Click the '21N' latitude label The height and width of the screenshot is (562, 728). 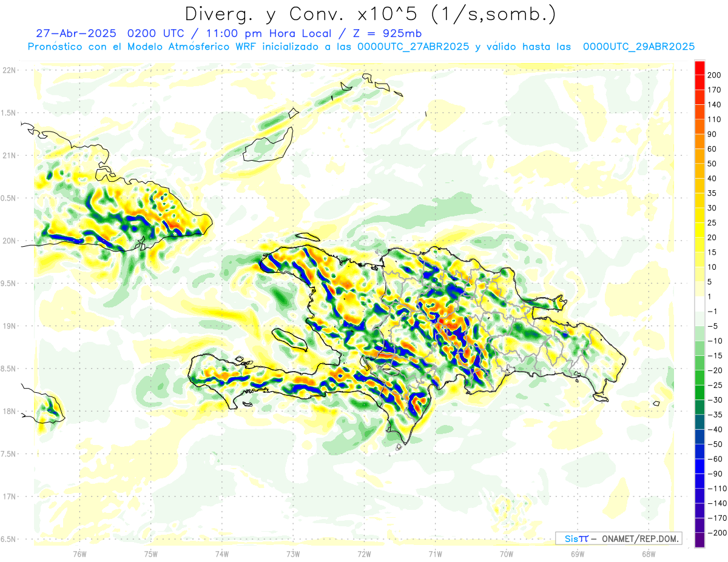point(9,155)
